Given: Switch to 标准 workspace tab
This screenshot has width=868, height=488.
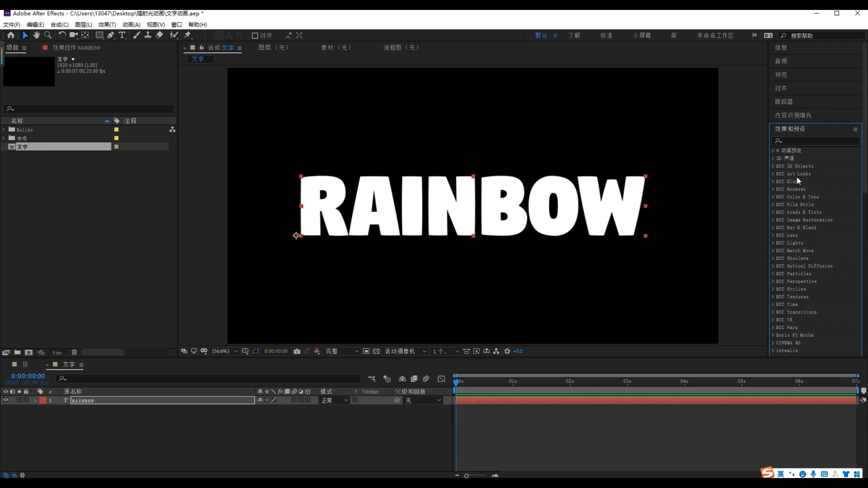Looking at the screenshot, I should coord(606,35).
